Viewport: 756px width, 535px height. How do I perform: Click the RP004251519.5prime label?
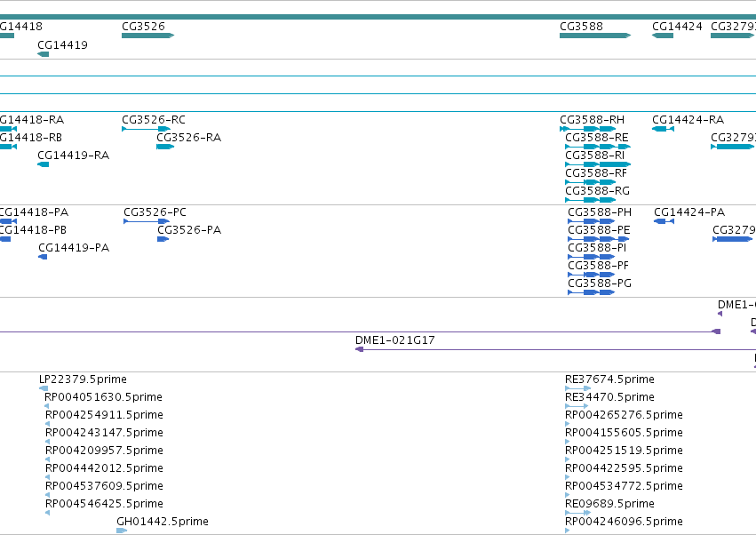(624, 451)
